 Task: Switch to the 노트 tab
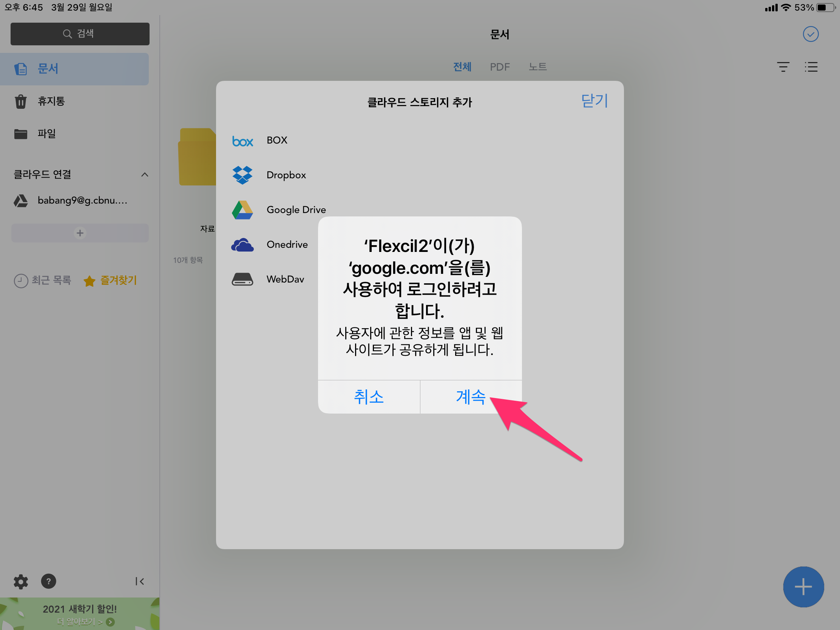coord(537,67)
